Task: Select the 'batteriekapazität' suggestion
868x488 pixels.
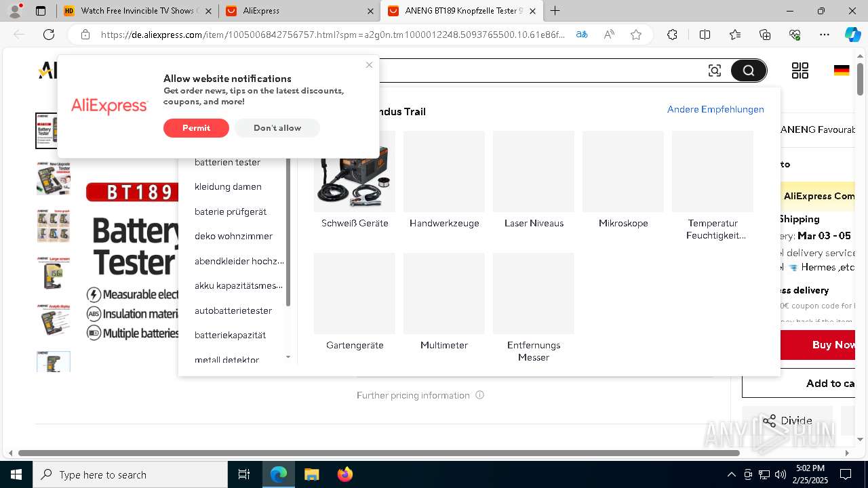Action: coord(230,335)
